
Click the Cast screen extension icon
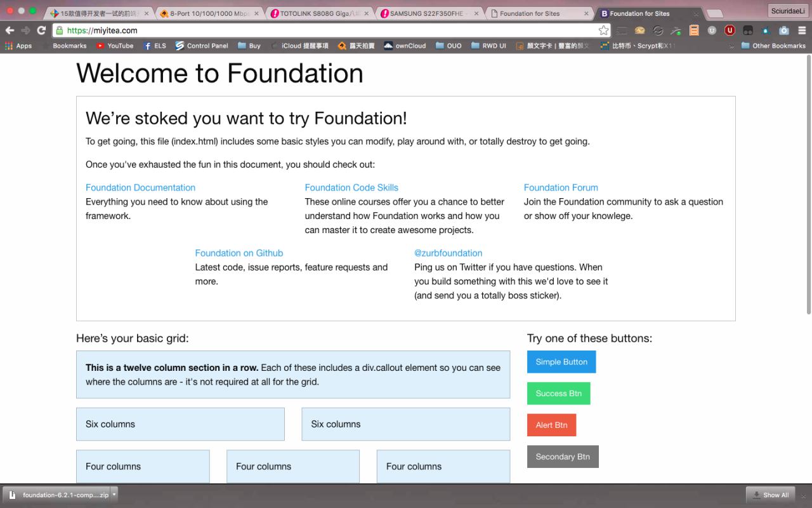pyautogui.click(x=622, y=30)
